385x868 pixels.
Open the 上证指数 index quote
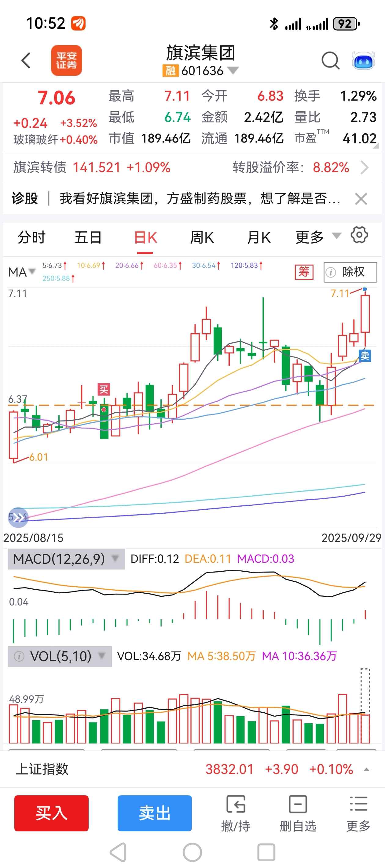(192, 769)
